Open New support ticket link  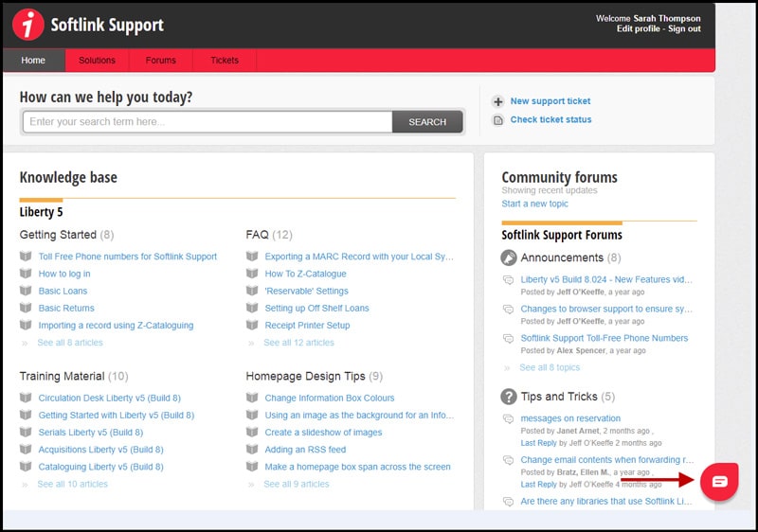pyautogui.click(x=550, y=101)
